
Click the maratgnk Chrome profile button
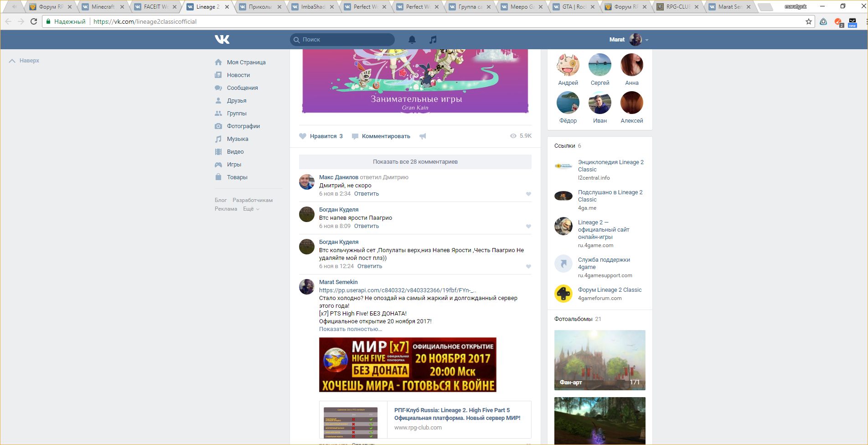click(x=796, y=6)
